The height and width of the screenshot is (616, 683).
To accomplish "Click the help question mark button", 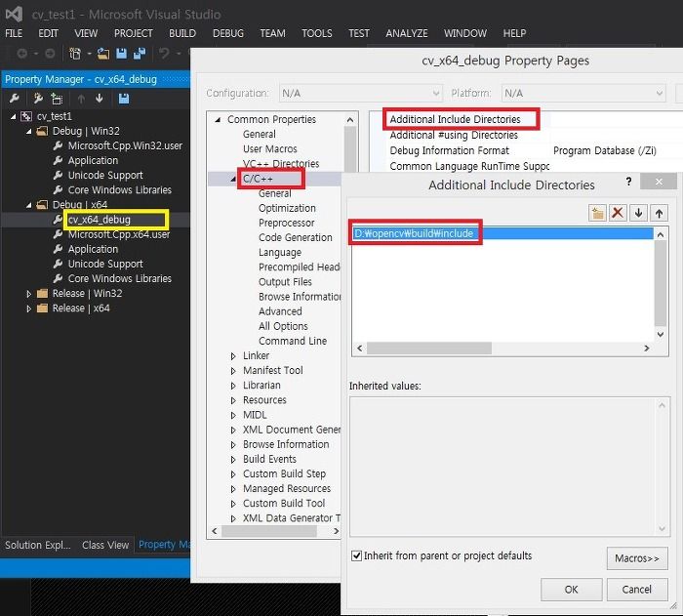I will point(628,182).
